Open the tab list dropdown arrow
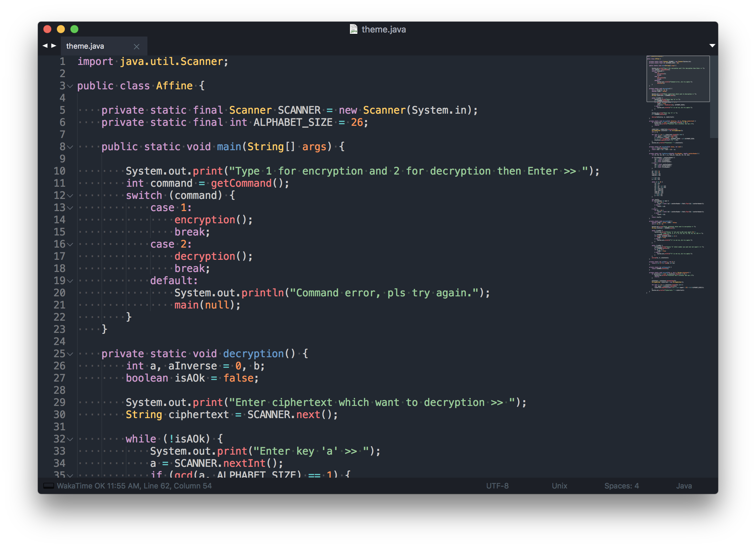The width and height of the screenshot is (756, 548). tap(712, 46)
